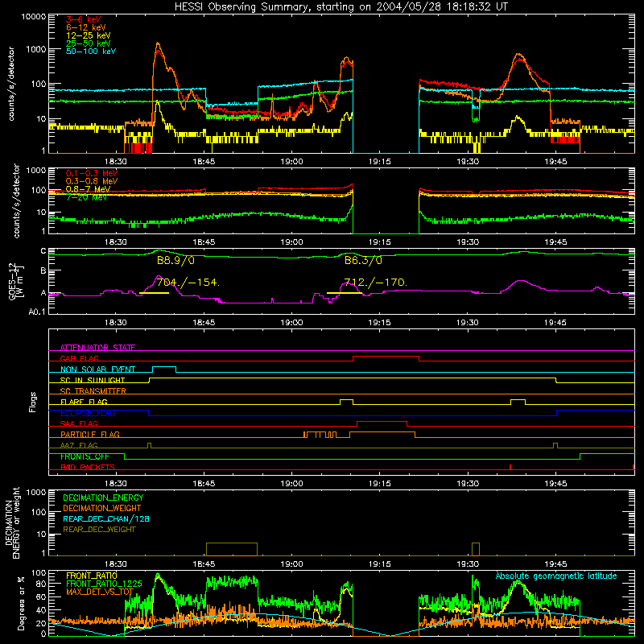This screenshot has height=644, width=644.
Task: Select the red 3-6 keV legend label
Action: click(83, 19)
